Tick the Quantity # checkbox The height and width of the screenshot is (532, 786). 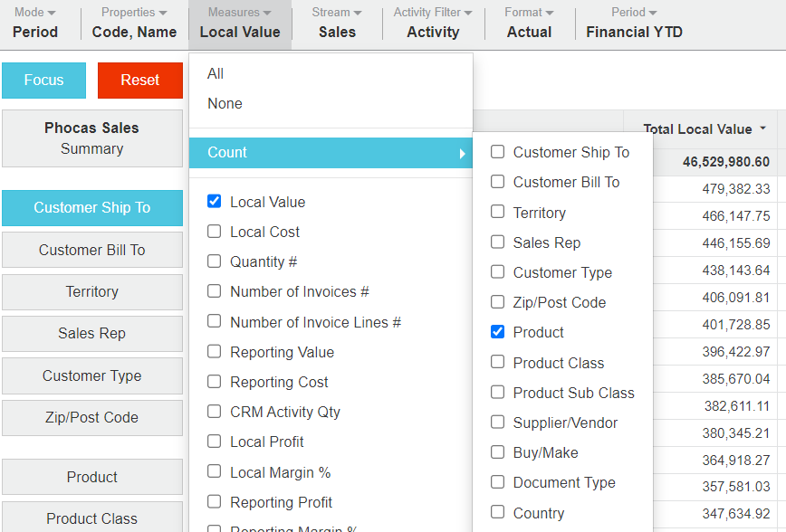click(x=215, y=261)
